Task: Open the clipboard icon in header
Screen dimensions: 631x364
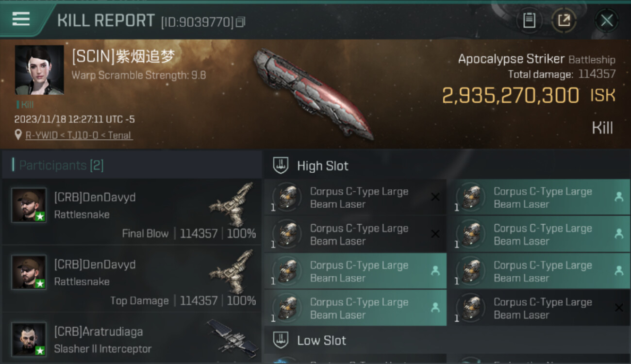Action: [x=529, y=20]
